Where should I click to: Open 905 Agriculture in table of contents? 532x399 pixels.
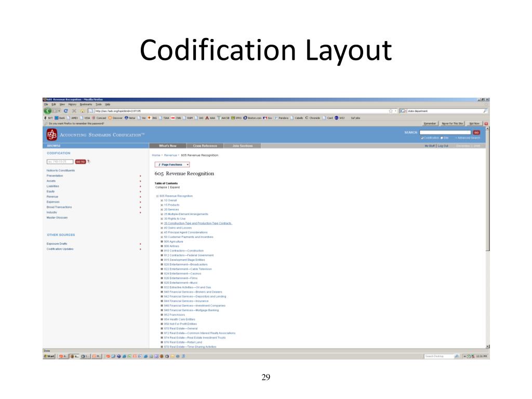point(174,242)
